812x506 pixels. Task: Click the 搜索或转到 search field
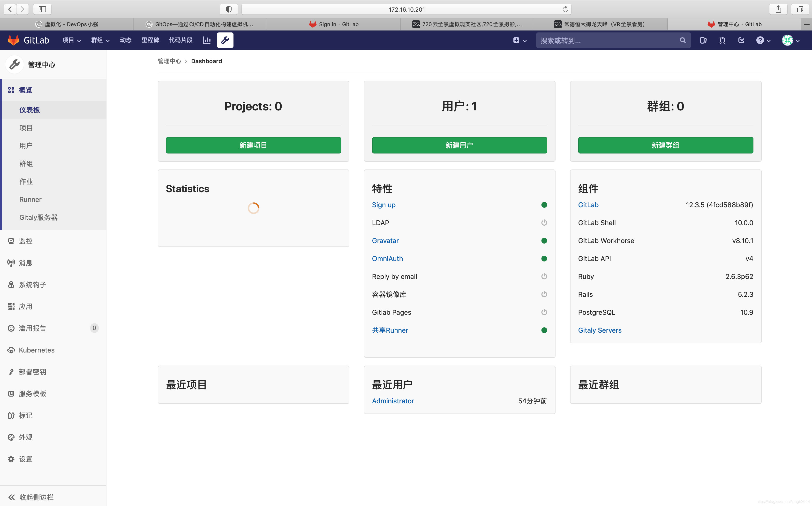[613, 40]
